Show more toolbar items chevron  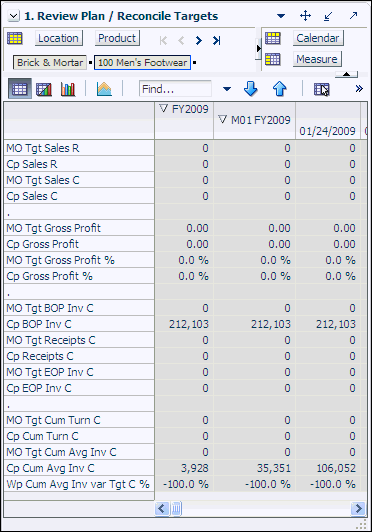coord(359,89)
